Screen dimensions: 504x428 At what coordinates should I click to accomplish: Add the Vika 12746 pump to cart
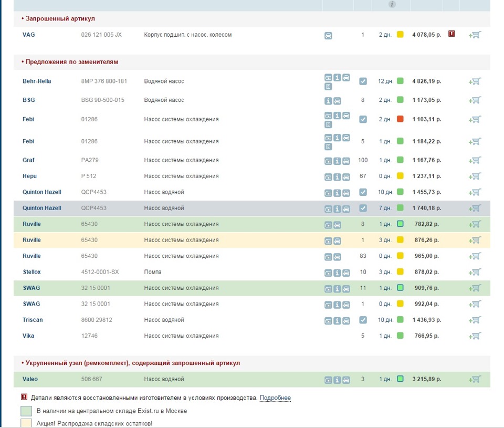[475, 336]
